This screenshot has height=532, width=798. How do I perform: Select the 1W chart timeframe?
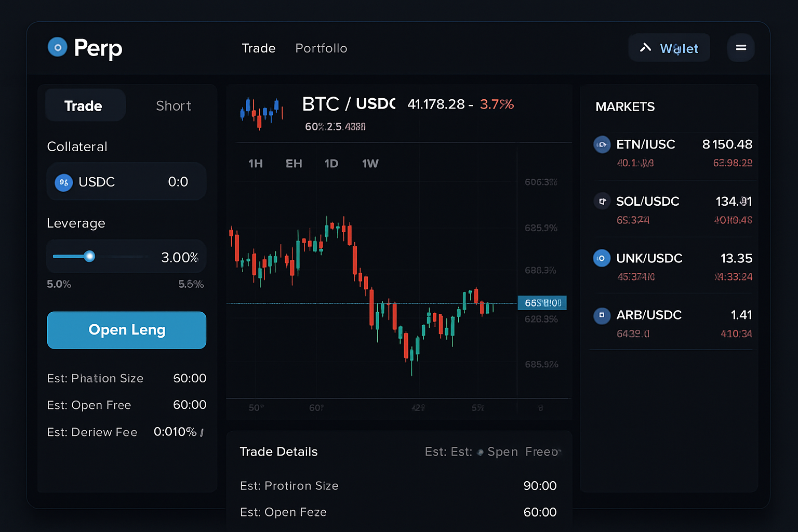370,163
